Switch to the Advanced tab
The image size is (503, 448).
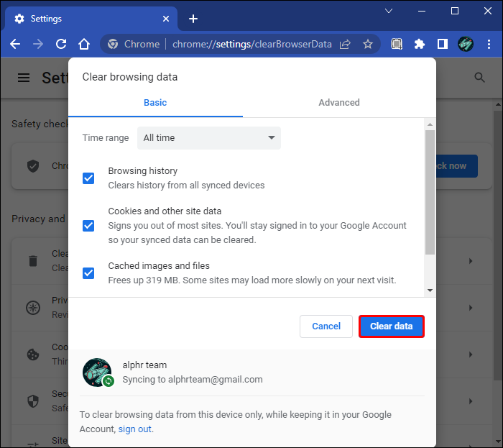pos(339,102)
